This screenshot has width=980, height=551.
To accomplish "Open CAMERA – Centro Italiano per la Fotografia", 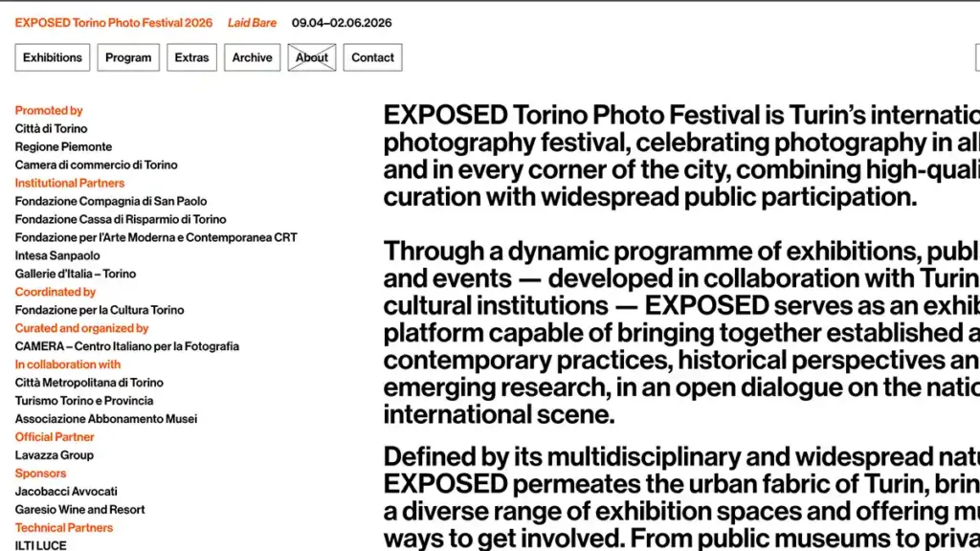I will point(127,346).
